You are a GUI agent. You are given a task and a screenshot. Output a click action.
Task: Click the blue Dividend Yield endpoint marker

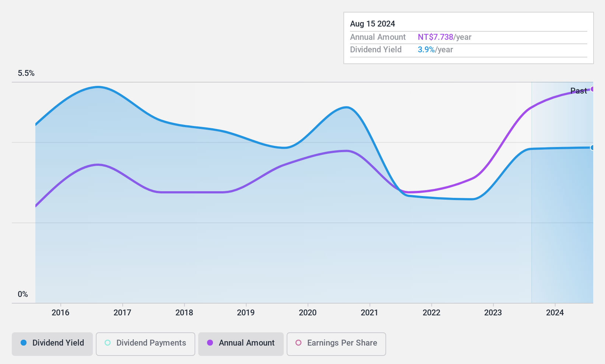click(x=592, y=148)
